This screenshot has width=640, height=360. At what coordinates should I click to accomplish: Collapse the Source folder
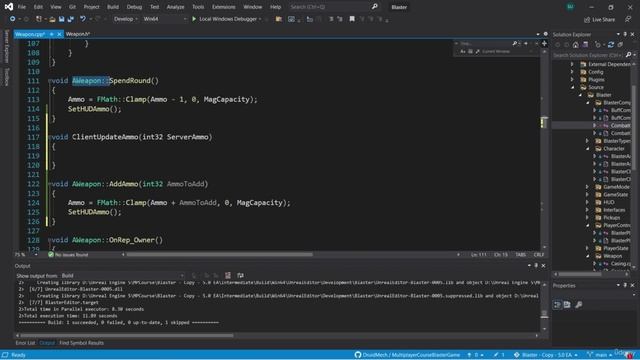click(x=572, y=87)
